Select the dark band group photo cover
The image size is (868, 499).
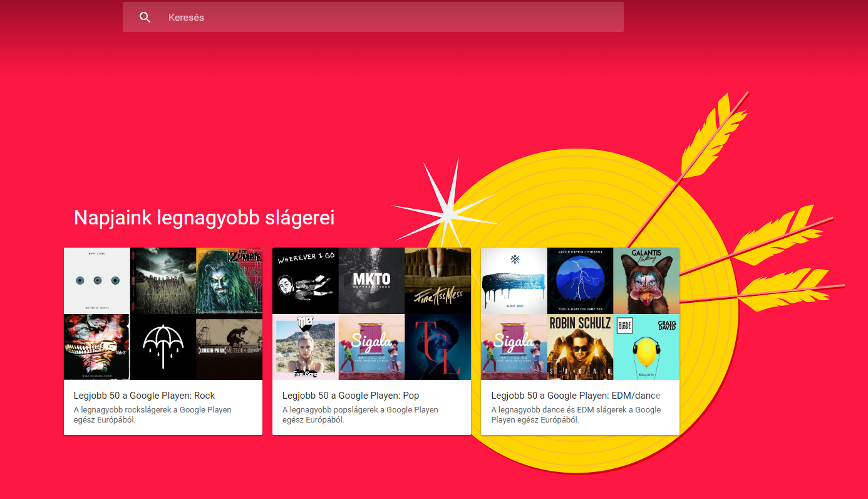pos(163,281)
